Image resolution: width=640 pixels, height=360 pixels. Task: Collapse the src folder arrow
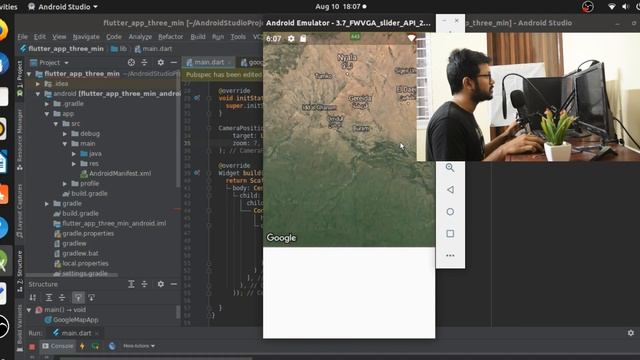tap(56, 124)
